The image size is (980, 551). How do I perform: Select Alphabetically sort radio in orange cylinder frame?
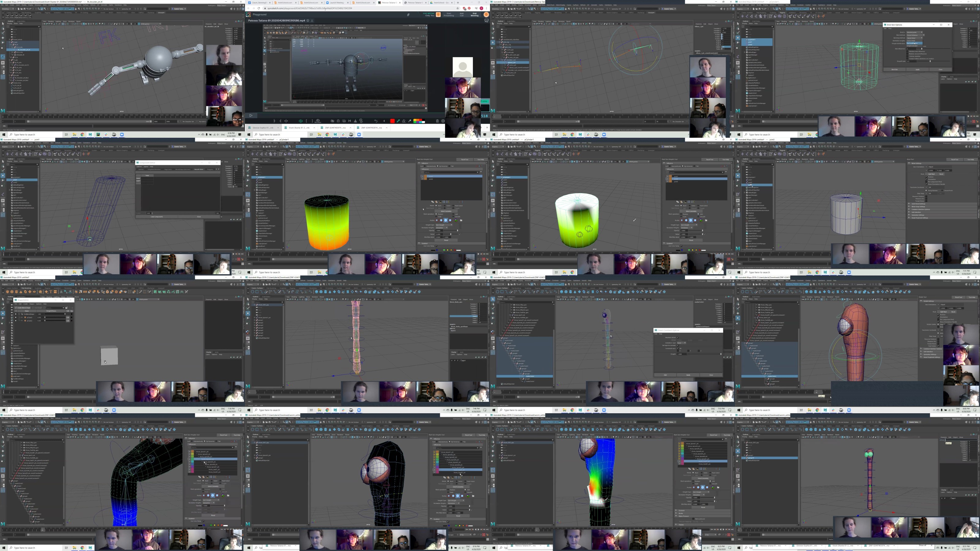click(x=424, y=166)
